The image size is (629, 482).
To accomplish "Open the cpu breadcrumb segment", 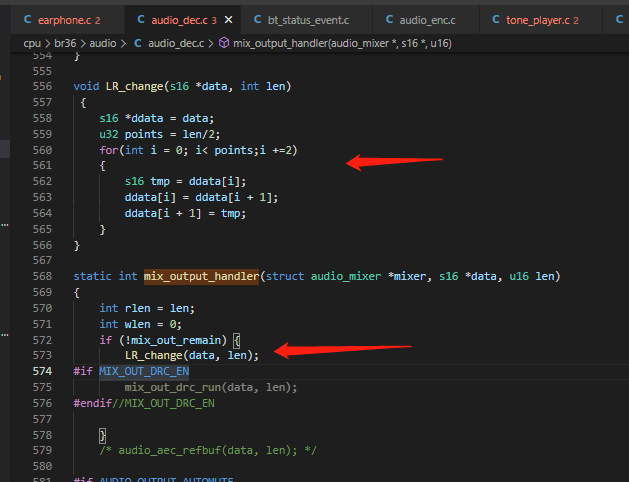I will (32, 43).
